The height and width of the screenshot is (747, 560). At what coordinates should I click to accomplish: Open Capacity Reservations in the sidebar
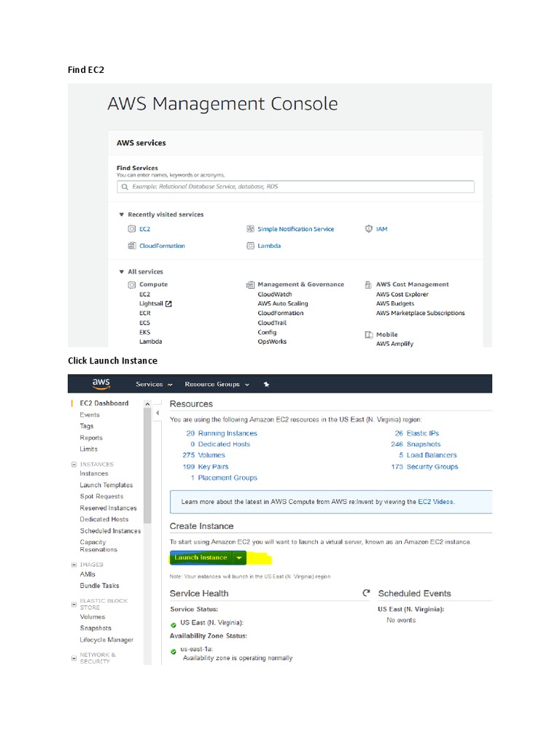point(98,546)
